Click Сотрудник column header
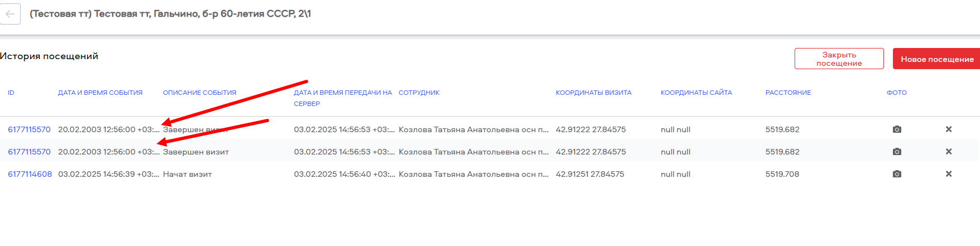Screen dimensions: 980x246 tap(419, 93)
